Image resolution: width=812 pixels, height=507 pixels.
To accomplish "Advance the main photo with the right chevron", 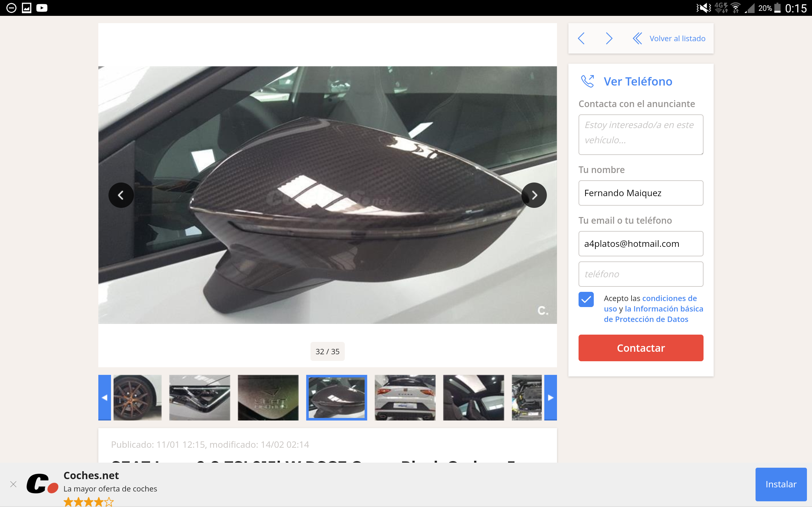I will [x=534, y=195].
